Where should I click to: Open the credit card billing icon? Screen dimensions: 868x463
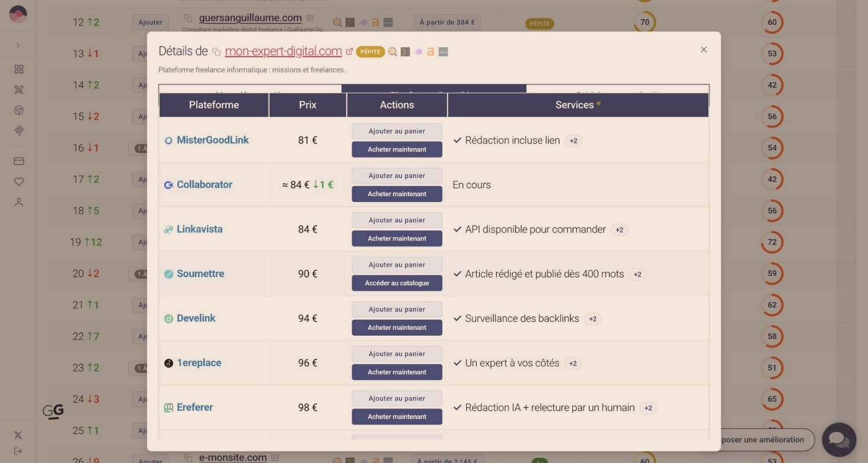[19, 161]
